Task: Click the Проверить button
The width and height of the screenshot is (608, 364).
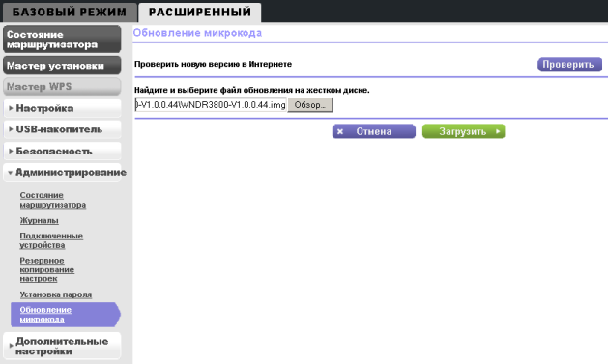Action: [569, 65]
